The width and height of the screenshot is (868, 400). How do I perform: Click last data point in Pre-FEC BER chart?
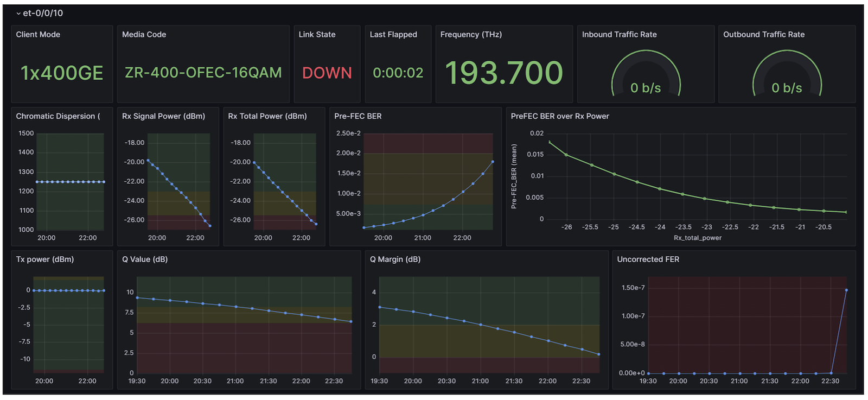click(493, 162)
